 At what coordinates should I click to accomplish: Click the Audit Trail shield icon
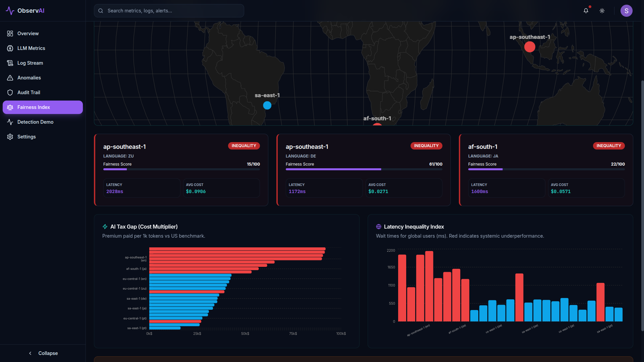click(x=10, y=93)
